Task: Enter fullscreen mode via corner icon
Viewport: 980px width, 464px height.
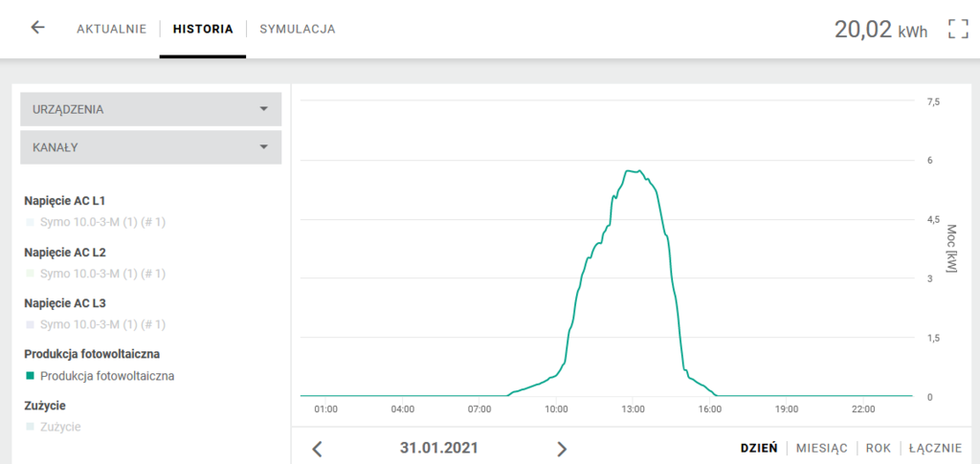Action: click(957, 29)
